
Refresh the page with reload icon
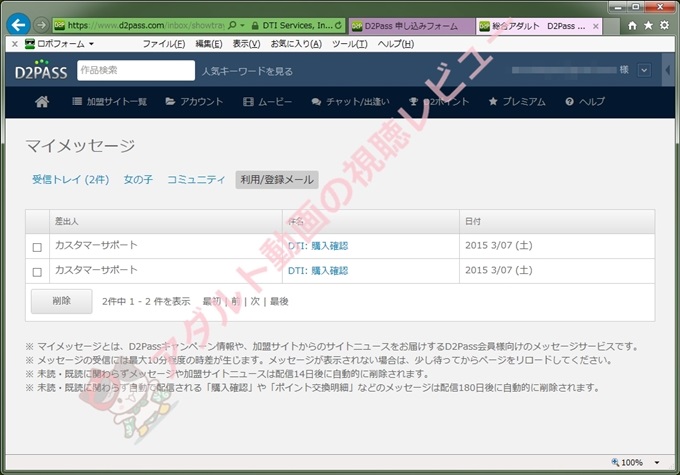click(x=338, y=26)
